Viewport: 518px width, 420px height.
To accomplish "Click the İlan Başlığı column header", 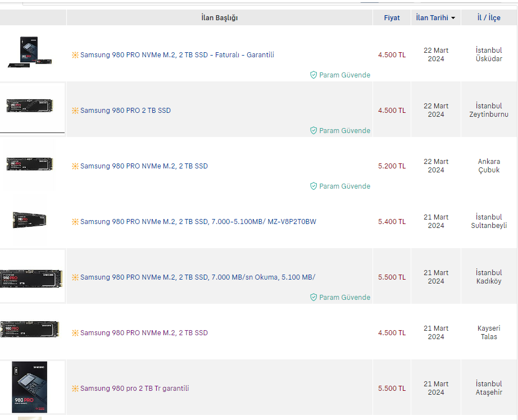I will [x=219, y=18].
